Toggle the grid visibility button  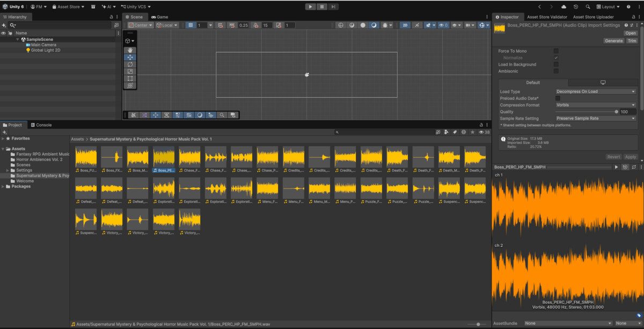(x=191, y=25)
